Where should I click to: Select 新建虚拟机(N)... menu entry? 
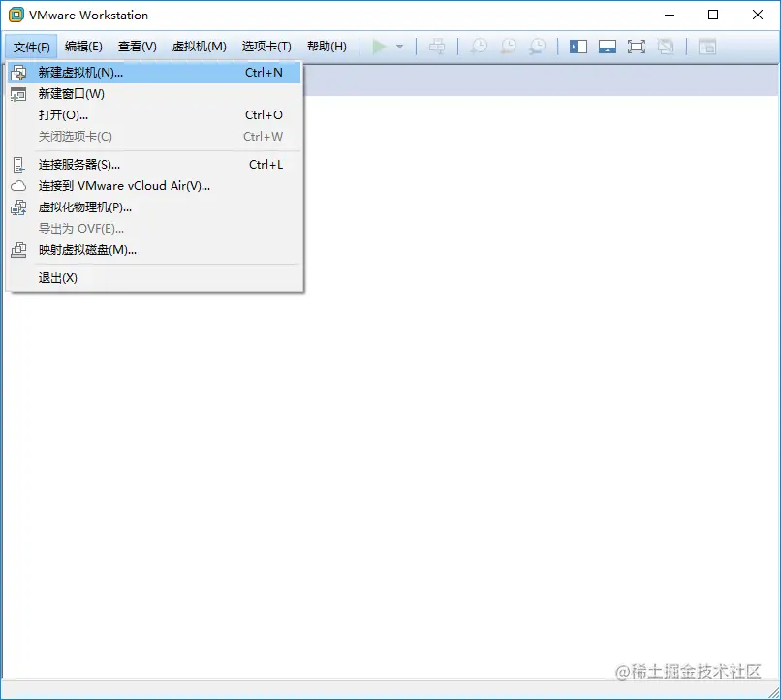point(154,73)
